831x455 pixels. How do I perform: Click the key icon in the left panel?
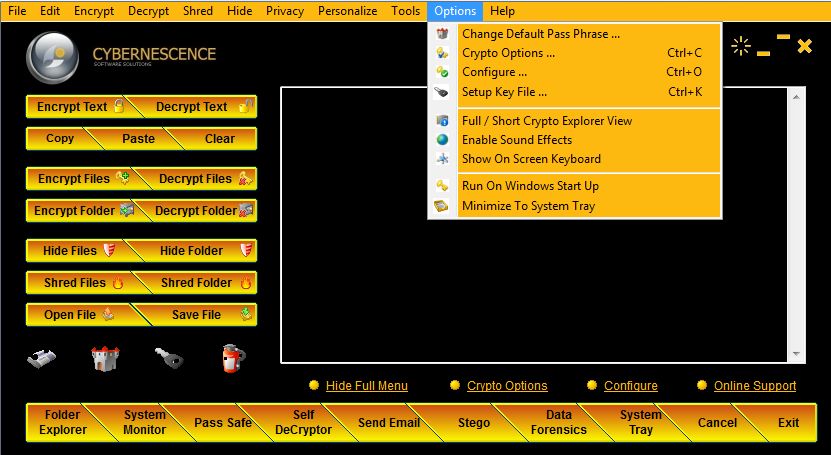[x=169, y=358]
